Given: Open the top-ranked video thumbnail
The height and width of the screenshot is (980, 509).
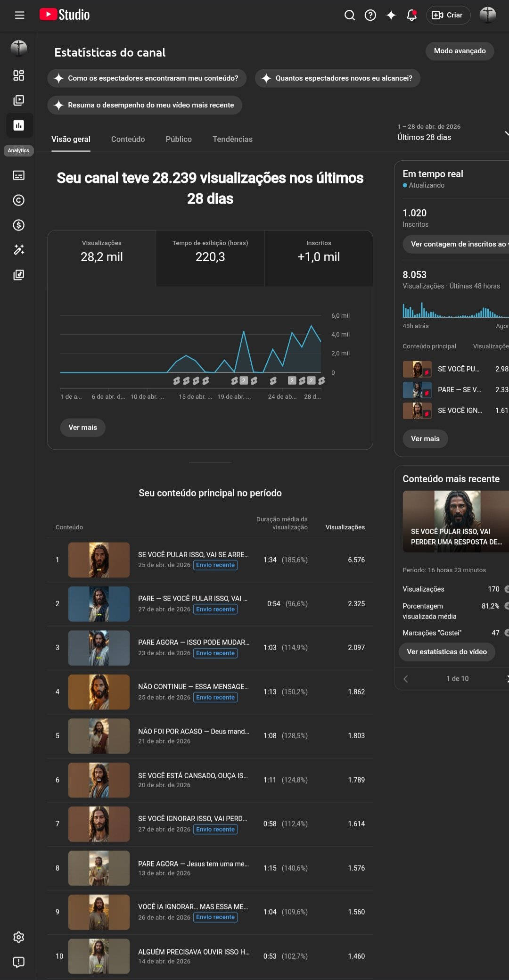Looking at the screenshot, I should coord(99,560).
